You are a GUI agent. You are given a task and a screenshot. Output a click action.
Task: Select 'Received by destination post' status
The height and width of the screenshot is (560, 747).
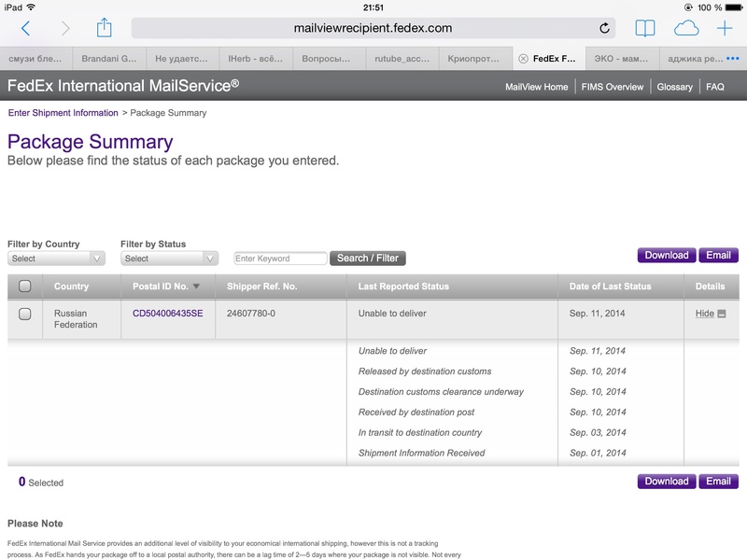point(416,413)
